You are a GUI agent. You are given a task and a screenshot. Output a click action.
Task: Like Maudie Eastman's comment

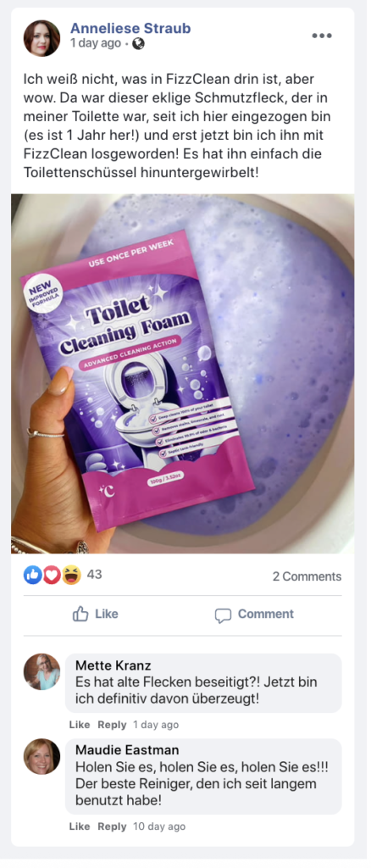[80, 826]
